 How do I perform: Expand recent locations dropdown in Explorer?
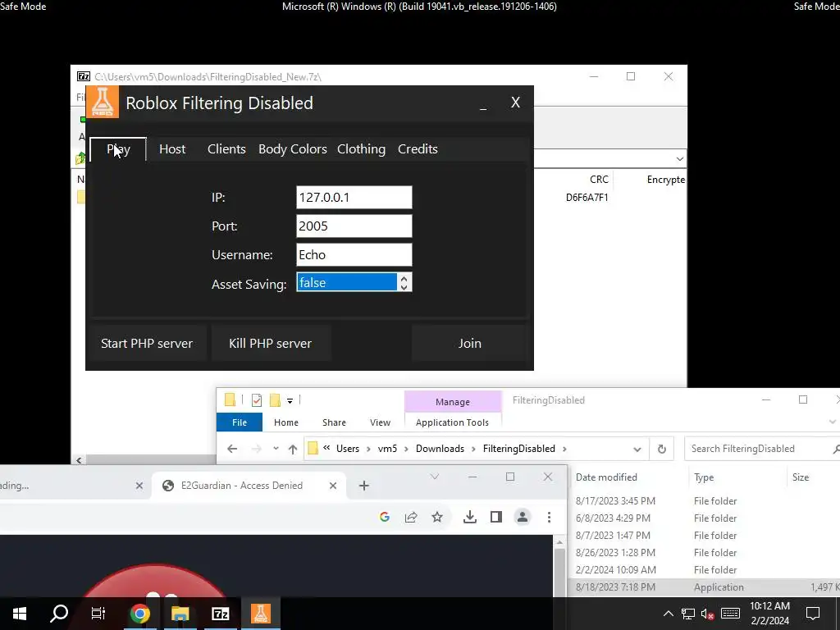coord(276,449)
